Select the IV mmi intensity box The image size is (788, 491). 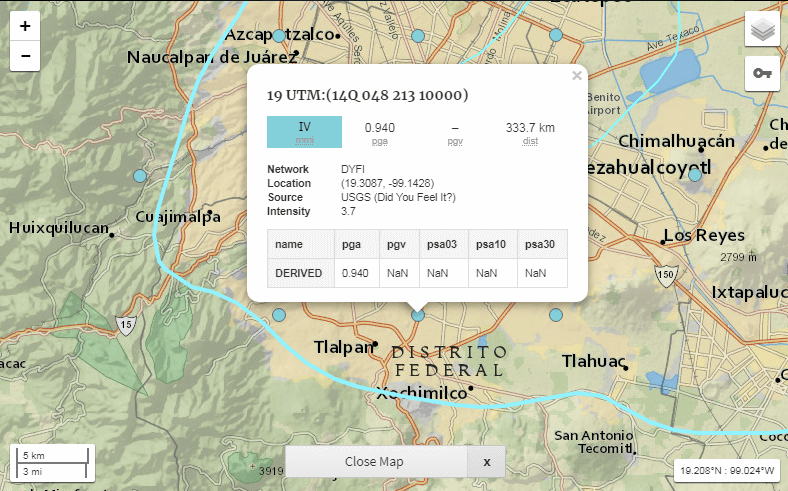pyautogui.click(x=304, y=132)
